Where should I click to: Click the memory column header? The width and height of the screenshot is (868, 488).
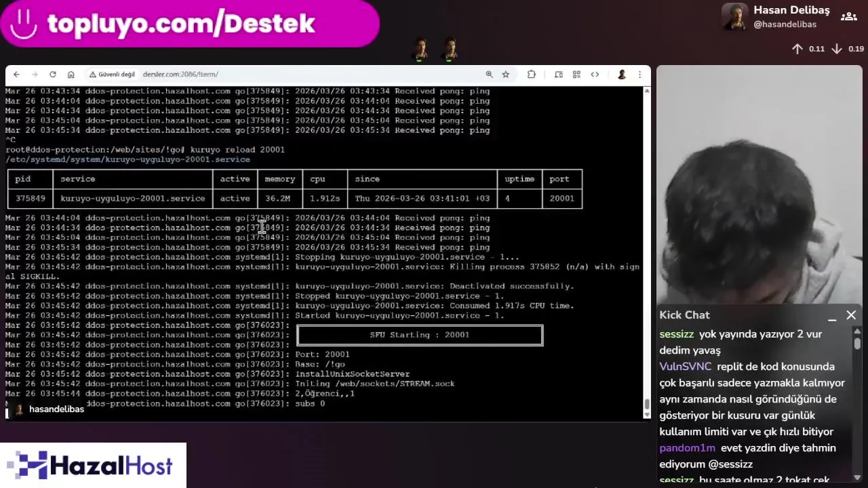point(279,179)
